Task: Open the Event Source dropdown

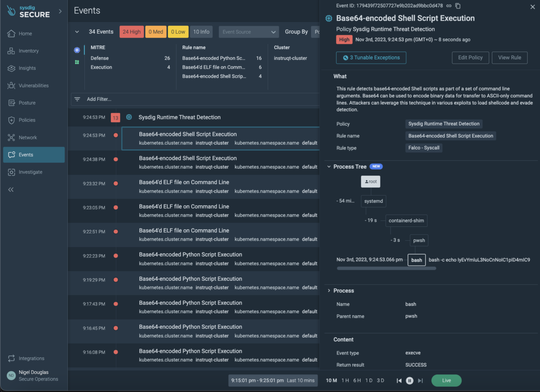Action: [x=249, y=32]
